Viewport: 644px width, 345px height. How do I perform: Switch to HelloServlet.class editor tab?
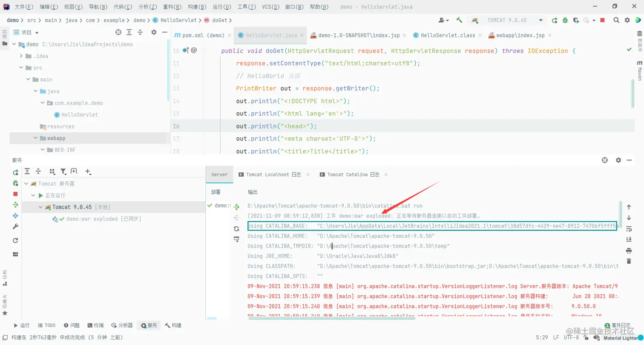[448, 35]
